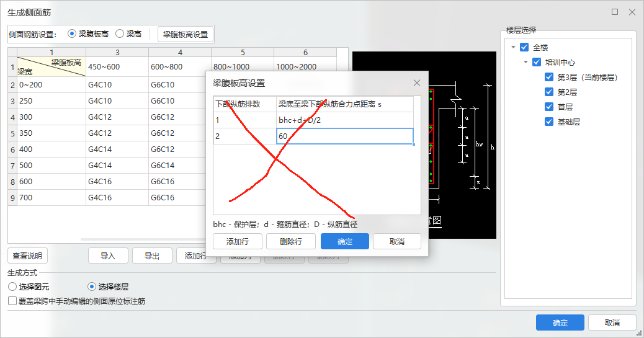Click the 查看说明 button
This screenshot has width=644, height=338.
[x=27, y=256]
